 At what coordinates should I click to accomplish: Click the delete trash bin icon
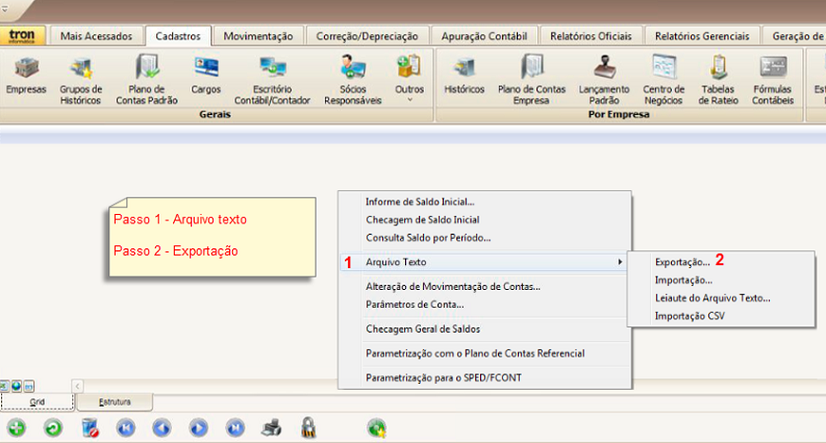[x=90, y=428]
